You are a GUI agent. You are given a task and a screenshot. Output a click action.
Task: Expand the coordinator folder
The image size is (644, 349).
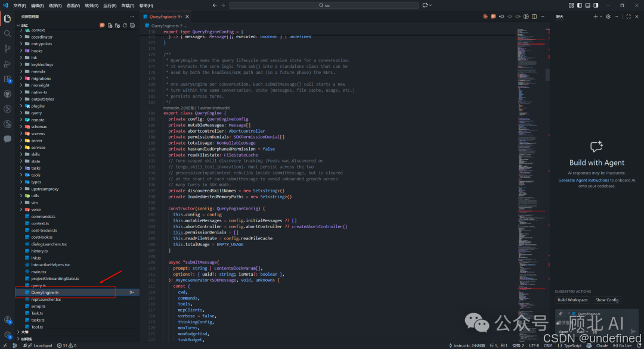(x=77, y=37)
